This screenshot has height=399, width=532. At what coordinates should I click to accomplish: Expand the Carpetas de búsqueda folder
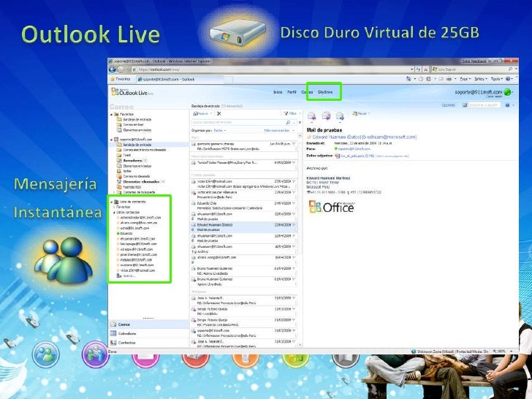114,192
